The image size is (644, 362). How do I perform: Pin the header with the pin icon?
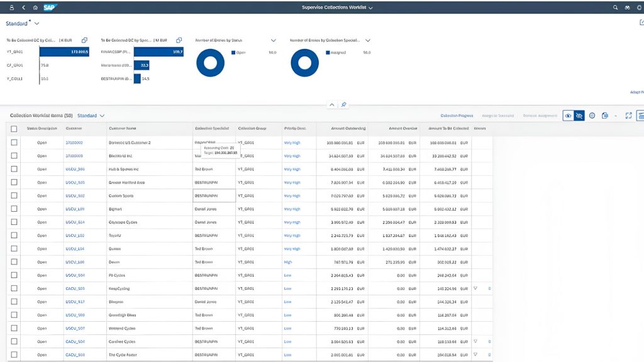click(x=344, y=105)
